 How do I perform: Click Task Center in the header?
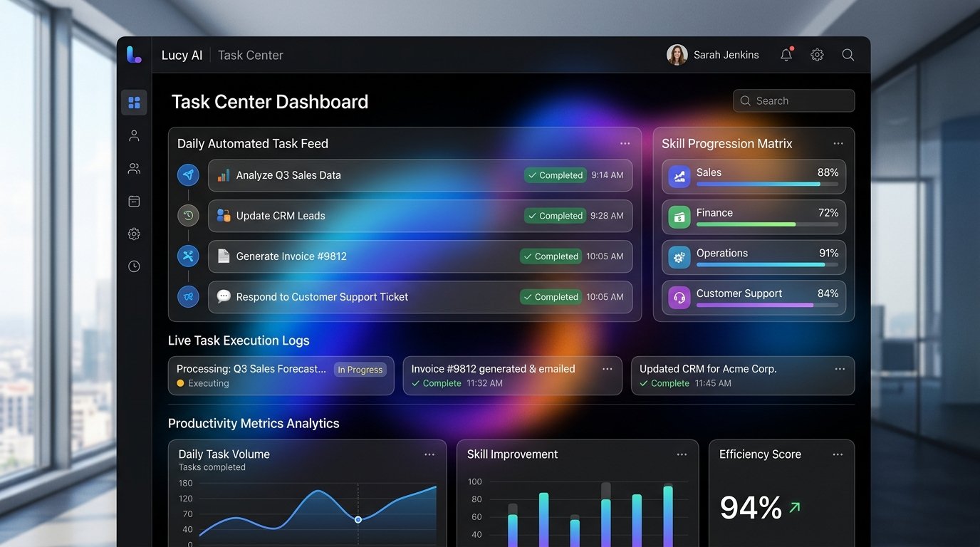click(x=250, y=55)
